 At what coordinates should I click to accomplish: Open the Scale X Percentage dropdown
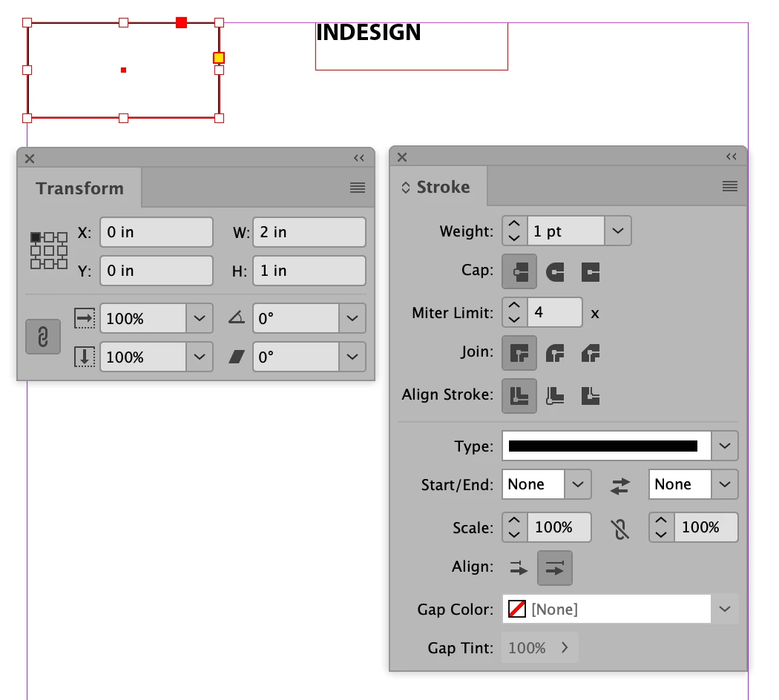click(x=200, y=318)
